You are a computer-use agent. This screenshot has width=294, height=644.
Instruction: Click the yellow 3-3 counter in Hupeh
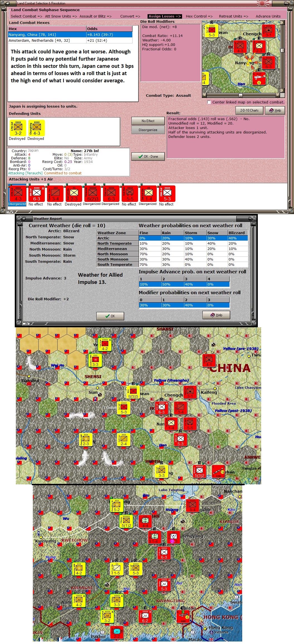point(161,471)
